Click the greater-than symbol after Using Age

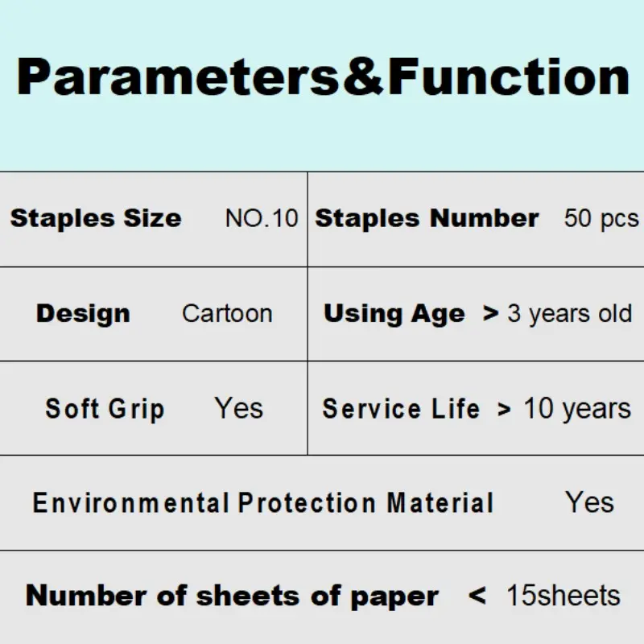click(490, 314)
